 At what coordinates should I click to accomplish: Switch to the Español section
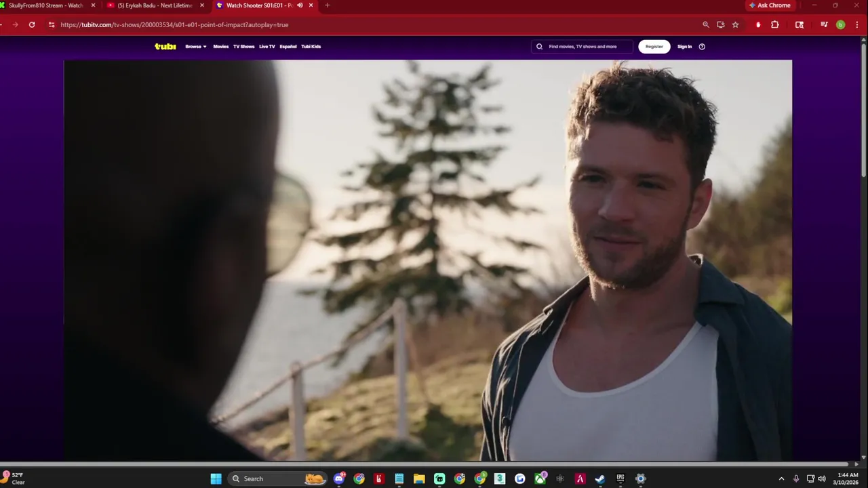(x=288, y=47)
